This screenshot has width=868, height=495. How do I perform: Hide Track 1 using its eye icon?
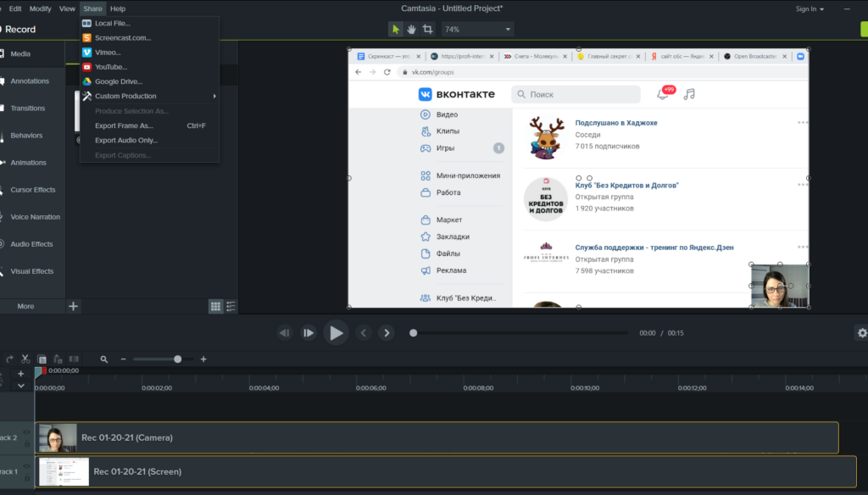tap(26, 466)
